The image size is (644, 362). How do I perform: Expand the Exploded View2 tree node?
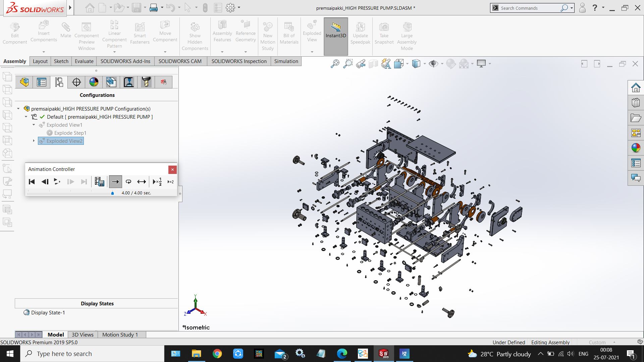click(x=34, y=141)
